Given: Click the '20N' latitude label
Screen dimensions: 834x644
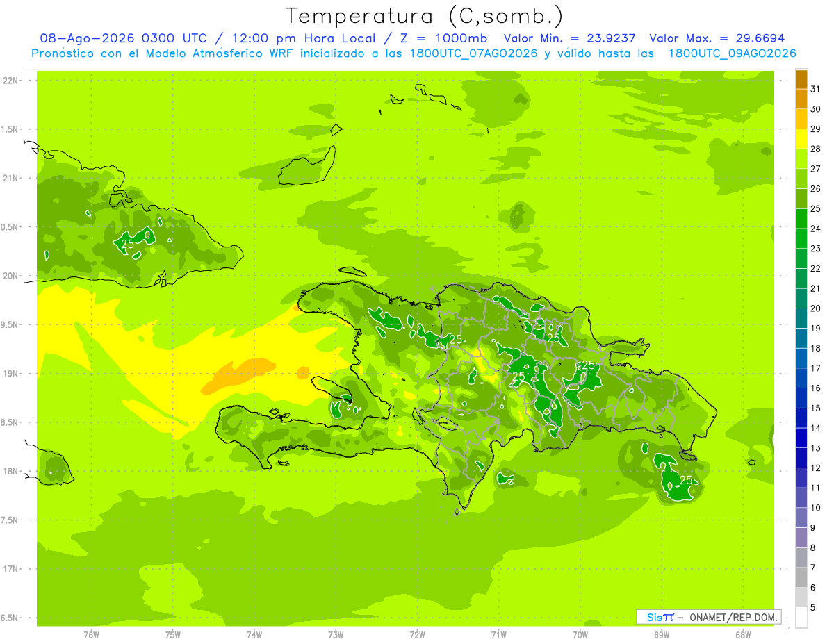Looking at the screenshot, I should click(10, 276).
